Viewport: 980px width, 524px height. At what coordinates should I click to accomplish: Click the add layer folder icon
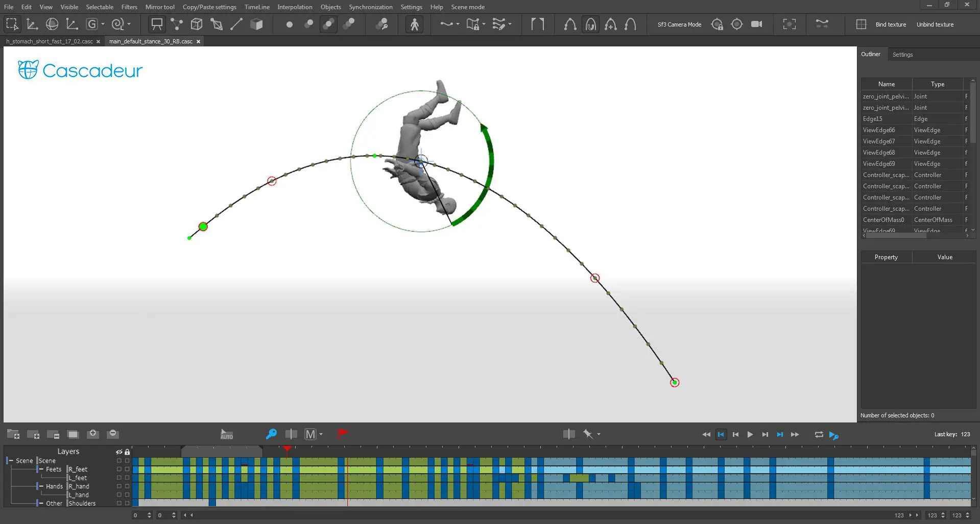tap(13, 434)
